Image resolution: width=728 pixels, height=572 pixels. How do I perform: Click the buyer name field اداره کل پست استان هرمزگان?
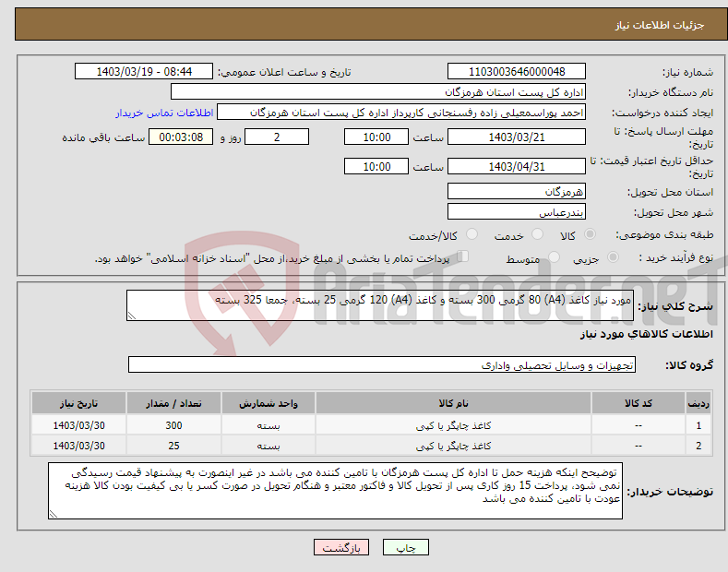coord(378,91)
